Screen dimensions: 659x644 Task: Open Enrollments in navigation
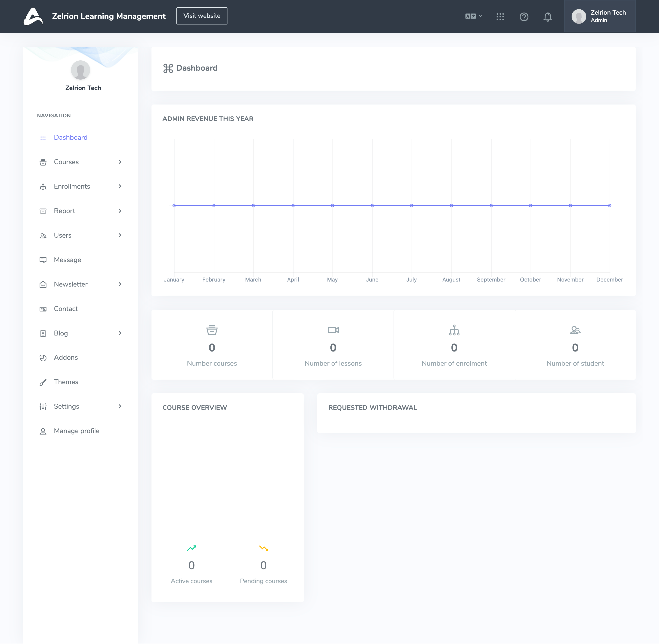click(72, 186)
